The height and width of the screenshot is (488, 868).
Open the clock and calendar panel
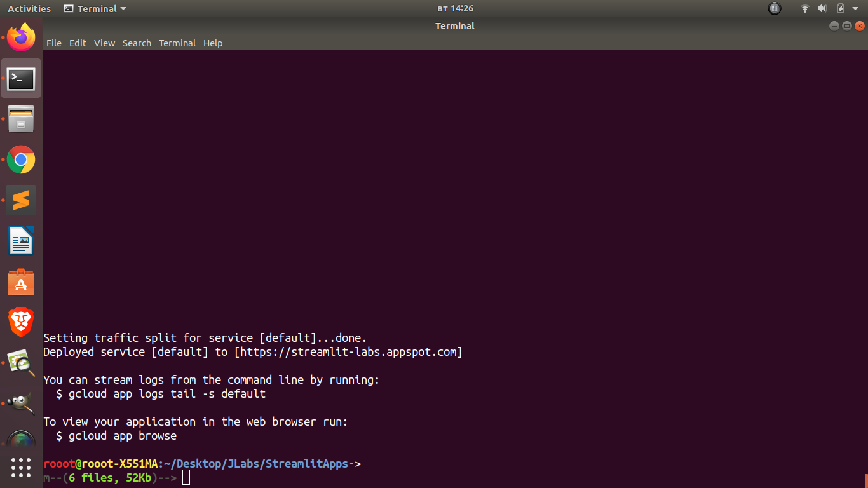[x=455, y=9]
